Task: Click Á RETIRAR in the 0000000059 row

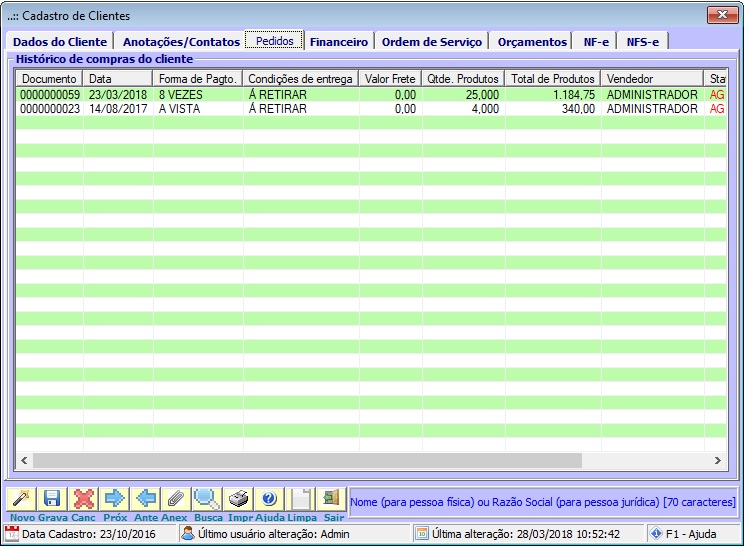Action: (278, 94)
